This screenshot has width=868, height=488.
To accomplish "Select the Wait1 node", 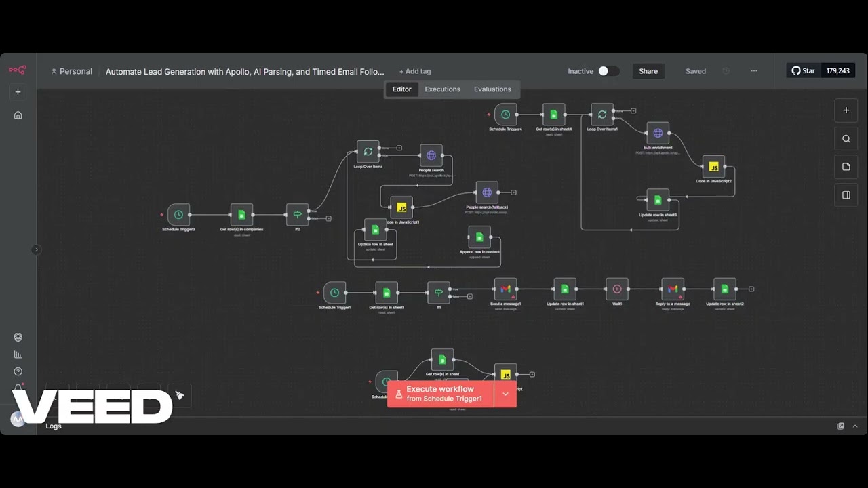I will pyautogui.click(x=617, y=289).
